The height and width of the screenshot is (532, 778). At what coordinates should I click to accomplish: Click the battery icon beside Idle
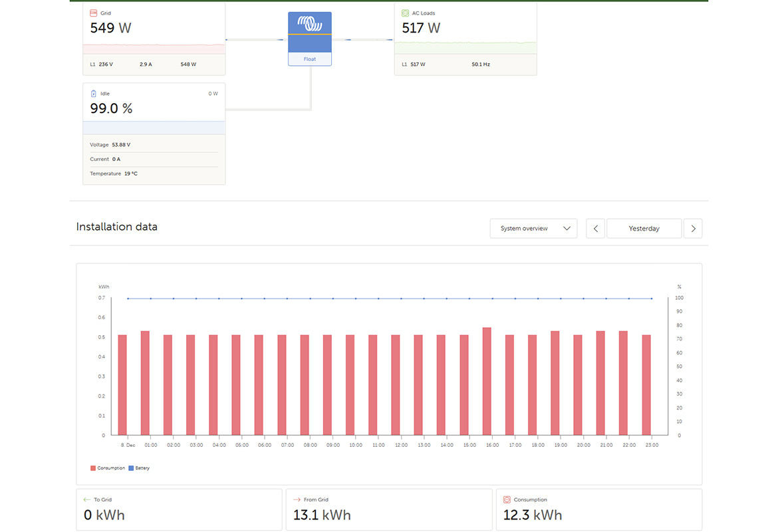94,94
